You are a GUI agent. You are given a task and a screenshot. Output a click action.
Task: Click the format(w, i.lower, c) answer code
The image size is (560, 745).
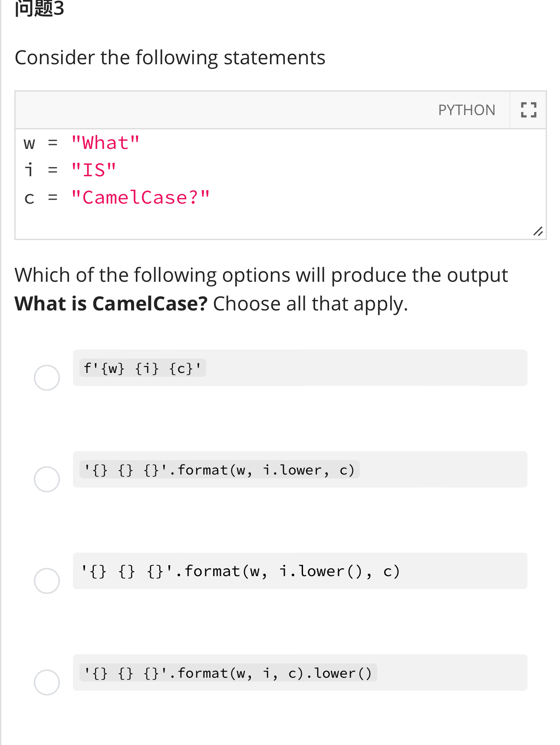(219, 470)
